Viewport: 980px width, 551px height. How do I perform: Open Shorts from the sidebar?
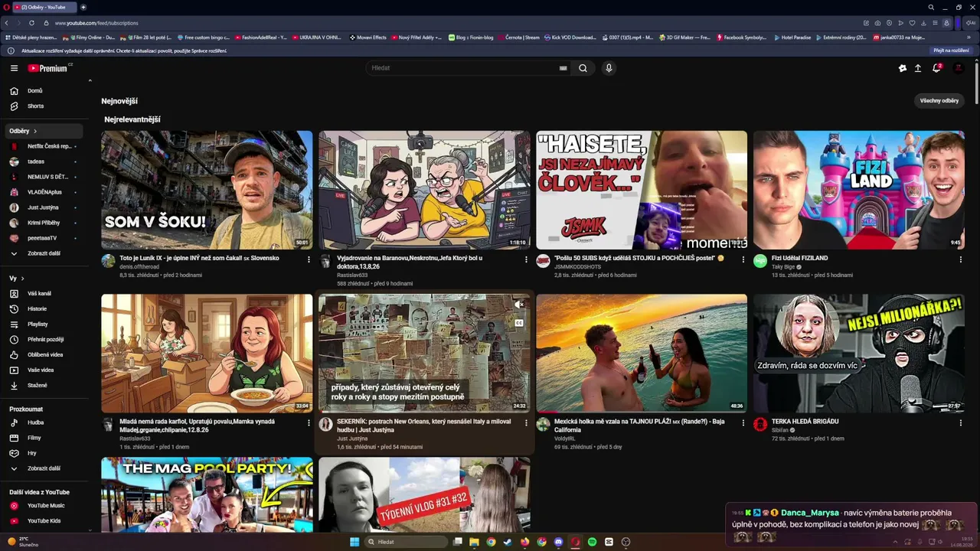pos(44,106)
